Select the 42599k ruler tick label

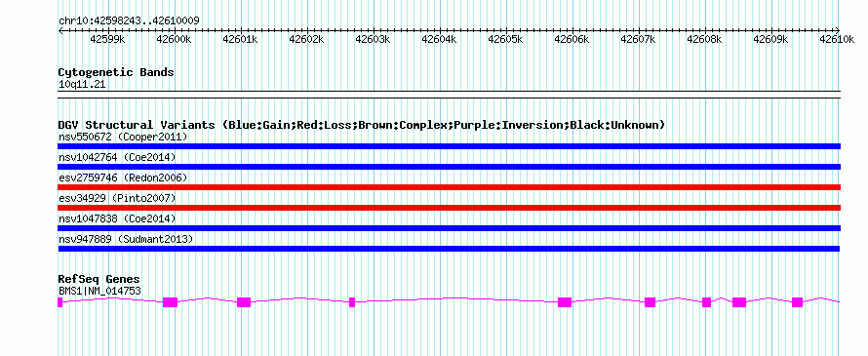[x=107, y=39]
